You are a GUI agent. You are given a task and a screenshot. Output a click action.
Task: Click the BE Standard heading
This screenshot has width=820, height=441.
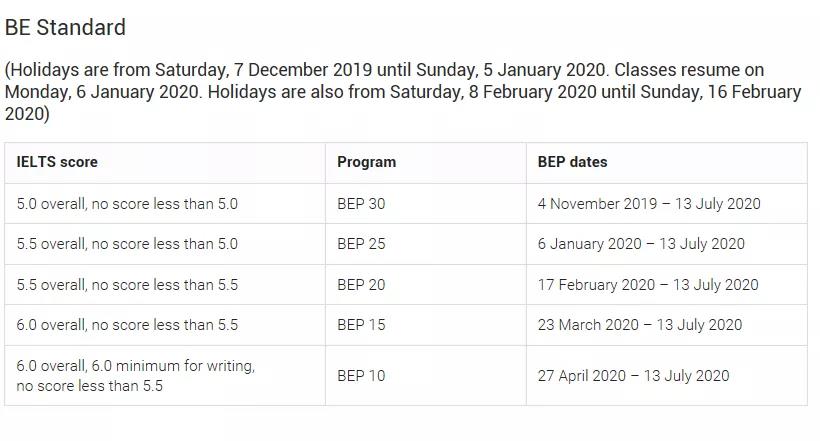click(x=66, y=28)
